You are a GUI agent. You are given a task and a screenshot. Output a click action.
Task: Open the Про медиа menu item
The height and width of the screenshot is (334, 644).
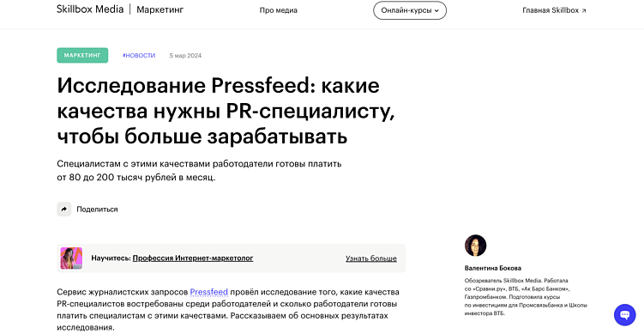click(278, 10)
